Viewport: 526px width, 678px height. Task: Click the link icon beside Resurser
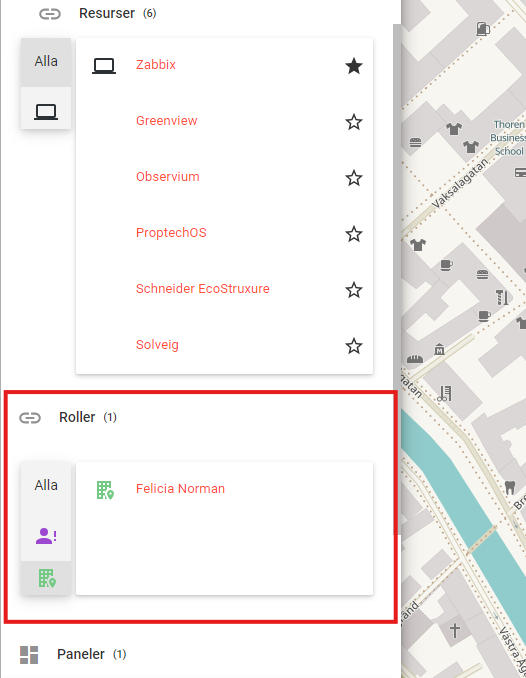(x=50, y=14)
